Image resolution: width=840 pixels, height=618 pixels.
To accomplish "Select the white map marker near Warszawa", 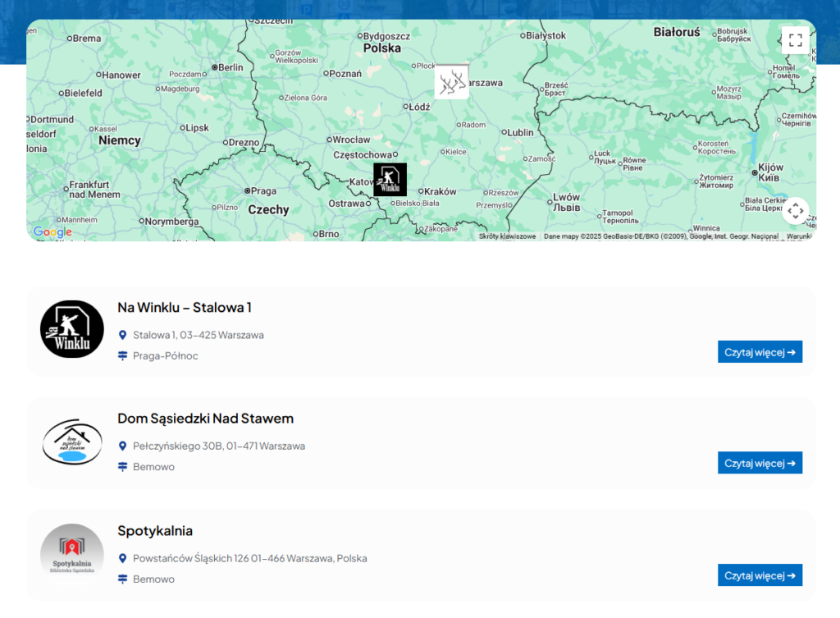I will 451,82.
